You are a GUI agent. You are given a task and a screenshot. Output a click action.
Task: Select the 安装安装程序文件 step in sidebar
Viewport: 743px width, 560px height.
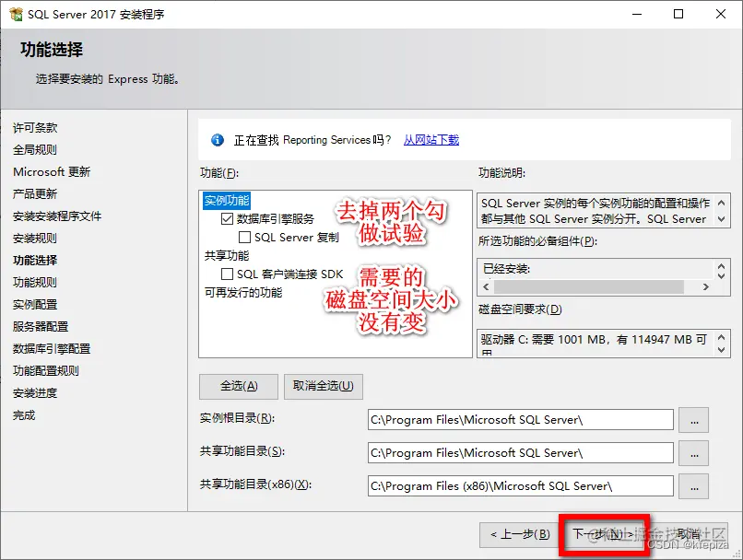tap(57, 216)
